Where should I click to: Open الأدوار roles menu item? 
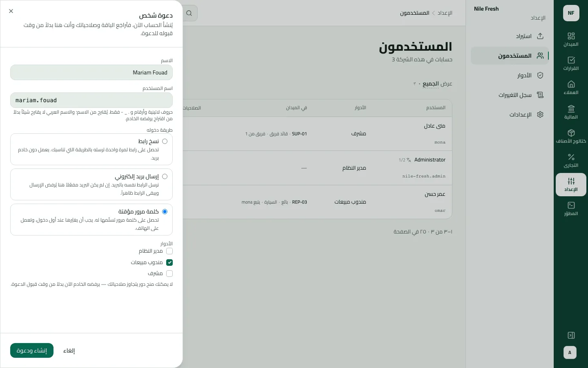510,75
